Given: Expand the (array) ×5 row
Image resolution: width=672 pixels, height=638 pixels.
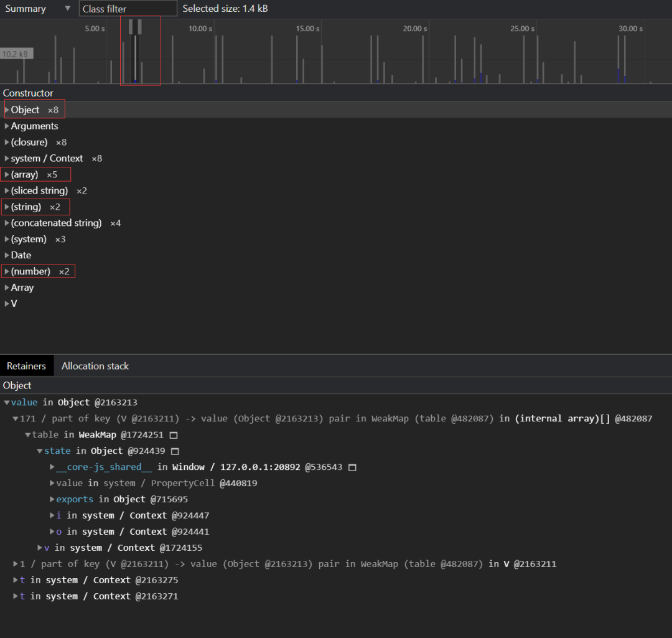Looking at the screenshot, I should coord(7,175).
